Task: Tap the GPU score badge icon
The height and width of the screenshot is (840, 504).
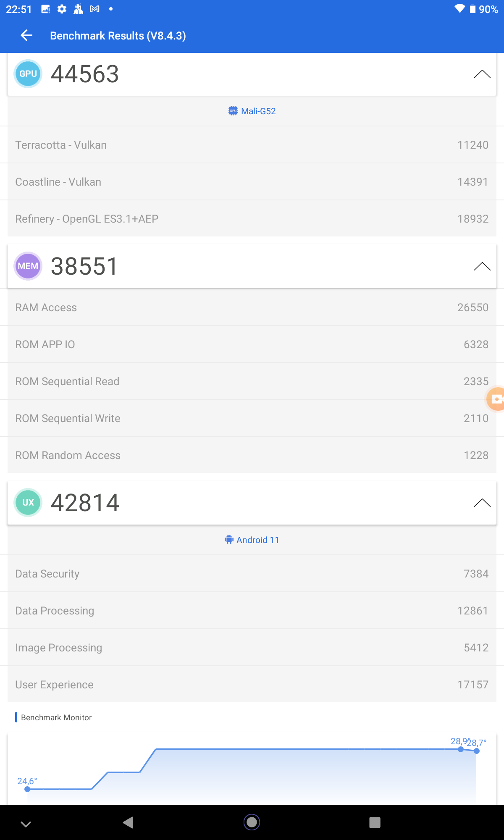Action: 28,74
